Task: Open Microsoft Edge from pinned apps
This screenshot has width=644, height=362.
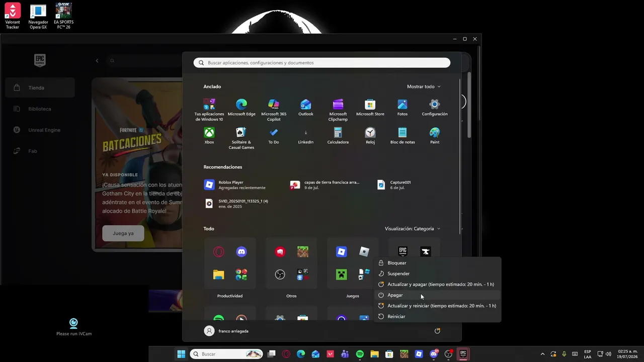Action: pyautogui.click(x=242, y=107)
